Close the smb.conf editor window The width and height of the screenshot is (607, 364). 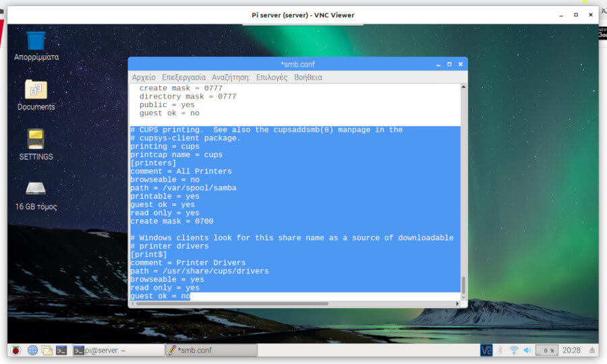point(461,64)
